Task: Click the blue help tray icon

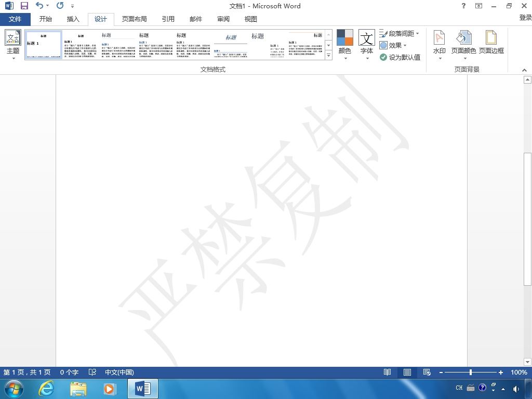Action: pyautogui.click(x=482, y=388)
